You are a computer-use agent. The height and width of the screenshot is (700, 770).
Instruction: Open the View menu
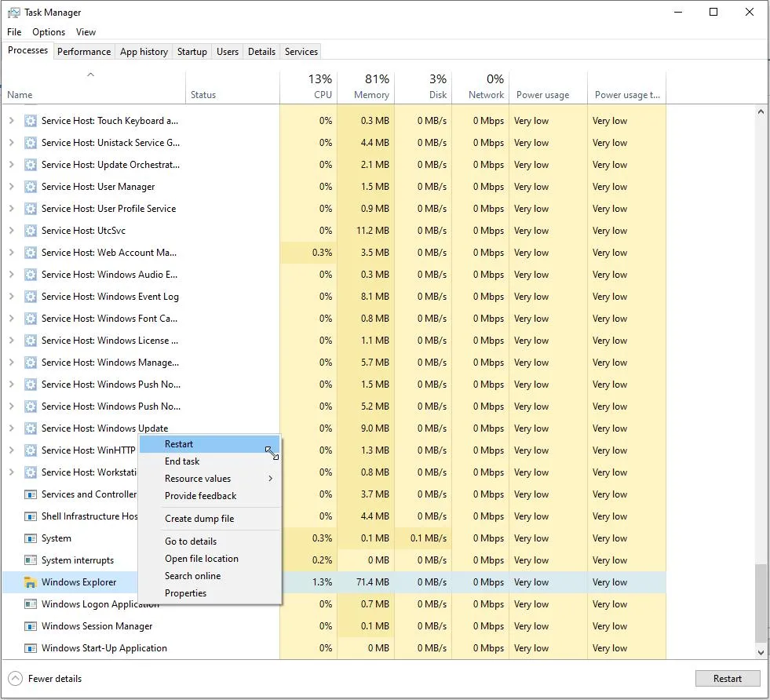86,32
